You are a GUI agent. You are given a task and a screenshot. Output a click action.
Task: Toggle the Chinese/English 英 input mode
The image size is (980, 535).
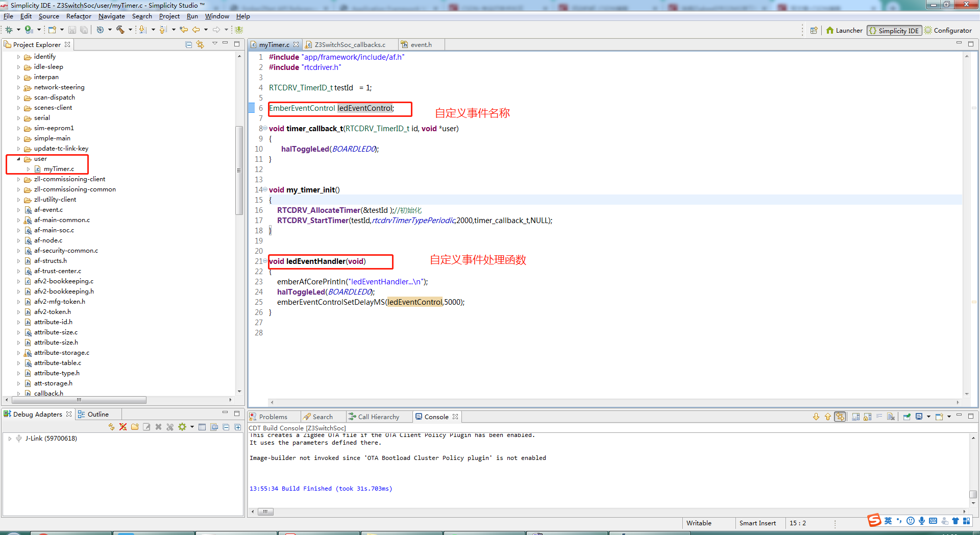tap(888, 521)
